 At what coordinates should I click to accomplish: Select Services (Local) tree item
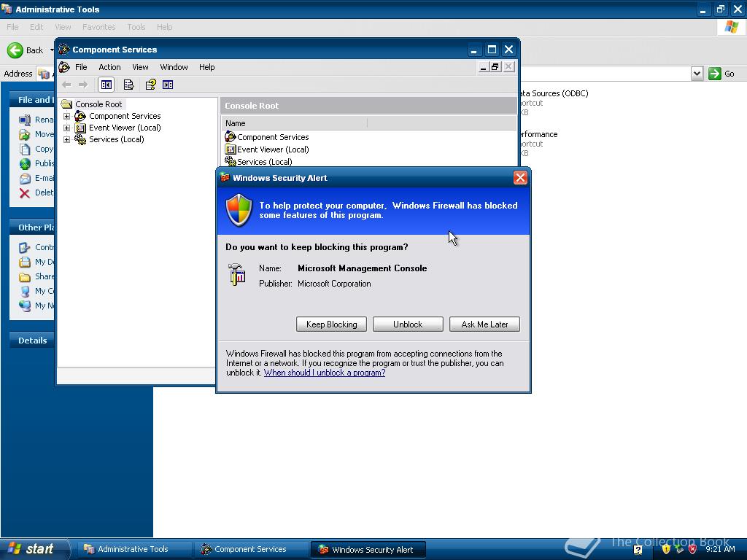tap(116, 139)
